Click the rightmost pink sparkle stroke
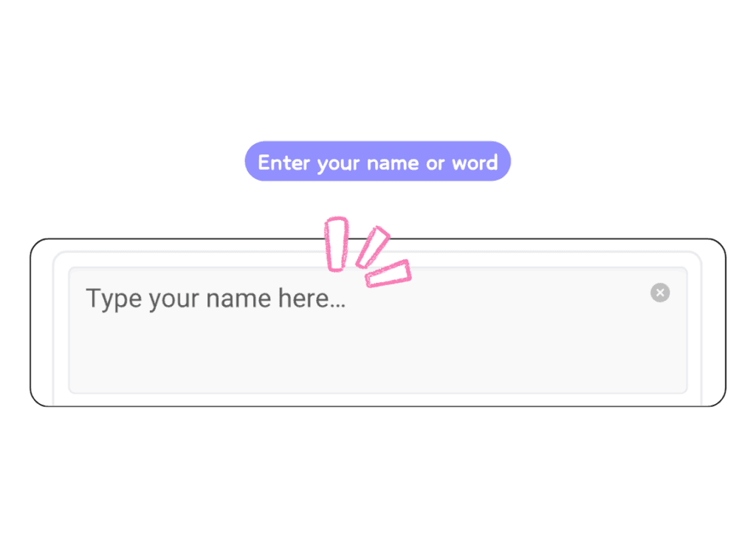Viewport: 756px width, 554px height. click(x=388, y=273)
